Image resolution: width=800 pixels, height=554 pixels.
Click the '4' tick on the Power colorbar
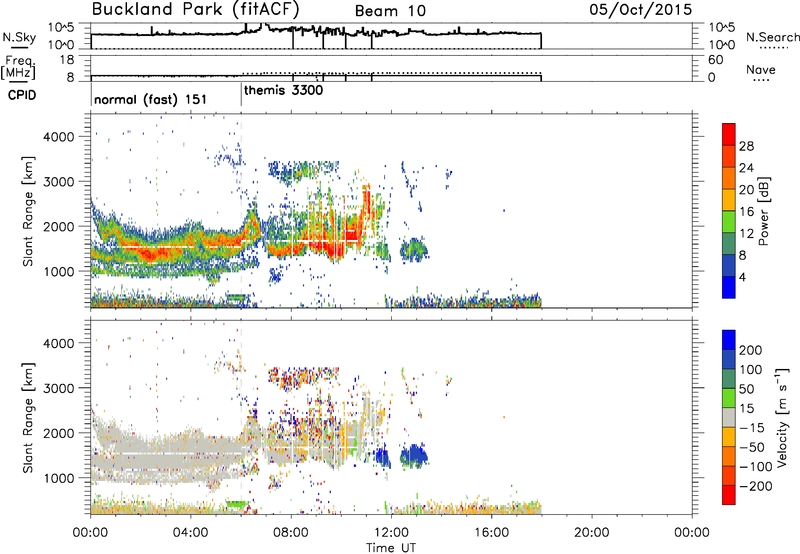click(x=742, y=277)
